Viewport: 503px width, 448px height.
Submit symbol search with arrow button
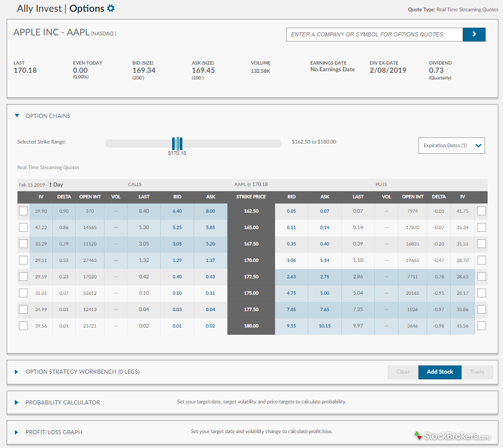[474, 34]
